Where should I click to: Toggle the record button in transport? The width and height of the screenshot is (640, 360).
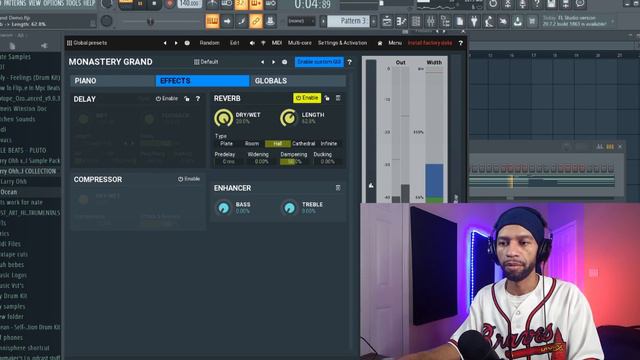pyautogui.click(x=170, y=4)
